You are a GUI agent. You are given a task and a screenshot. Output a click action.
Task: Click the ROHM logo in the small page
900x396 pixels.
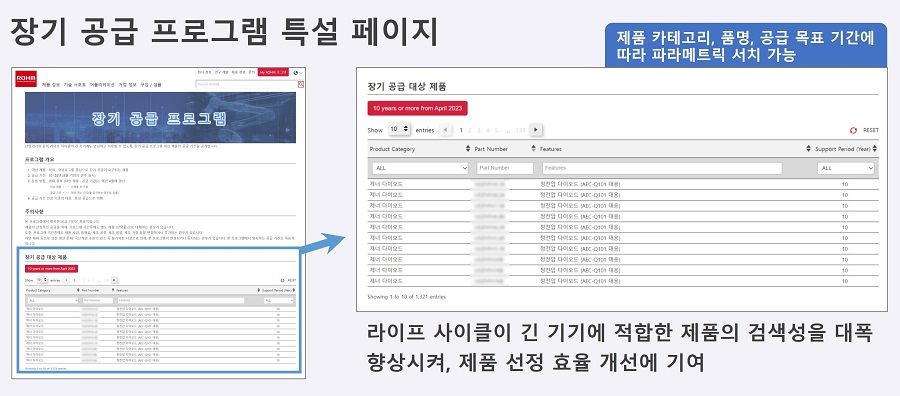(26, 79)
